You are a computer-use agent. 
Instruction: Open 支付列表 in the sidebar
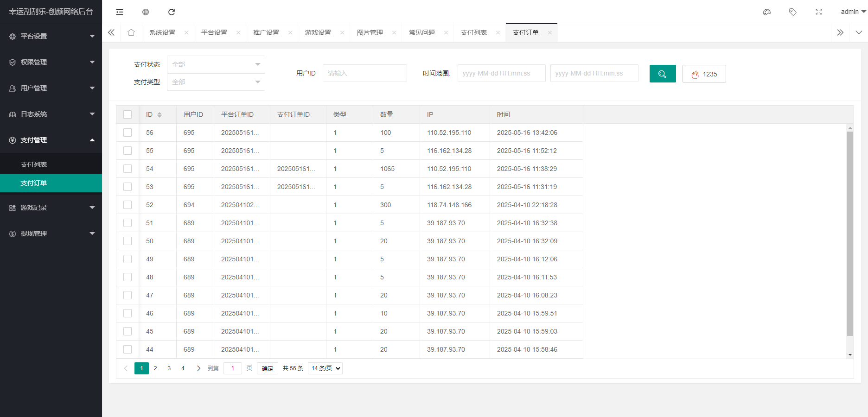click(x=34, y=164)
